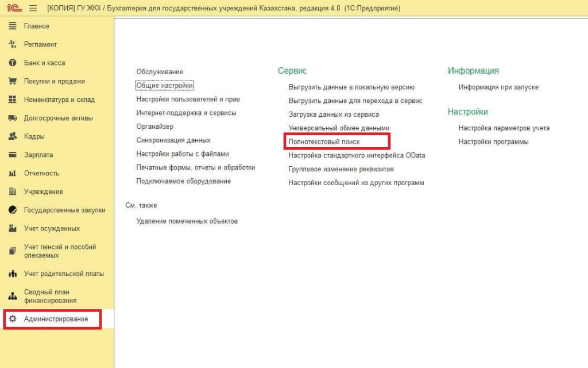Viewport: 588px width, 368px height.
Task: Switch to the Главное section
Action: pos(36,26)
